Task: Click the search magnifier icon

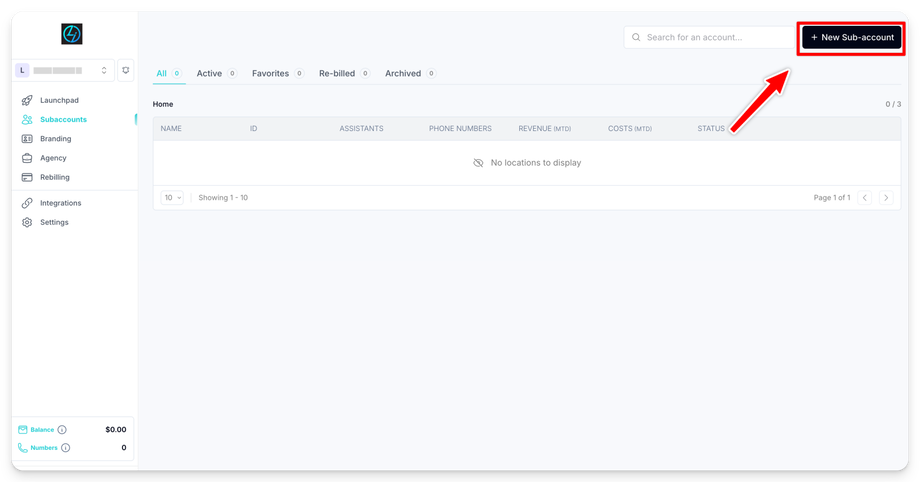Action: (x=636, y=37)
